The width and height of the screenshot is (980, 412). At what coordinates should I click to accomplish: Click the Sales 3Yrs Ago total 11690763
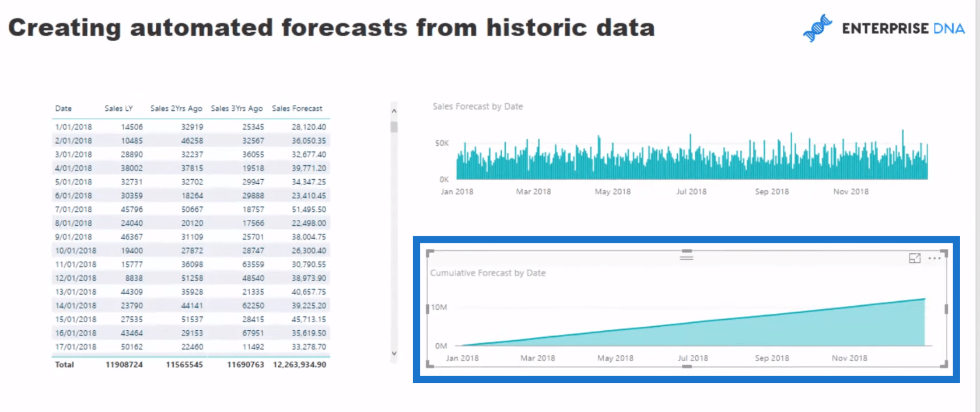246,364
